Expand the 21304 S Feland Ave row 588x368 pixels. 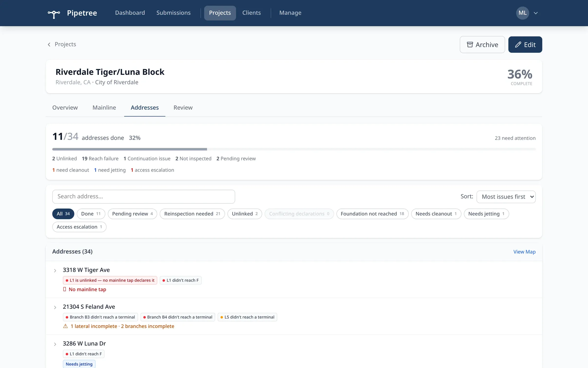point(55,307)
